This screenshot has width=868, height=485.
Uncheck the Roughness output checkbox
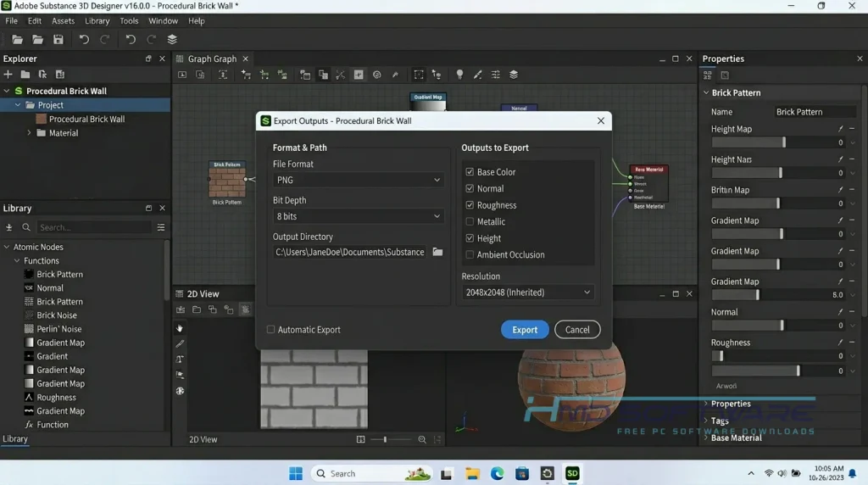(x=470, y=205)
